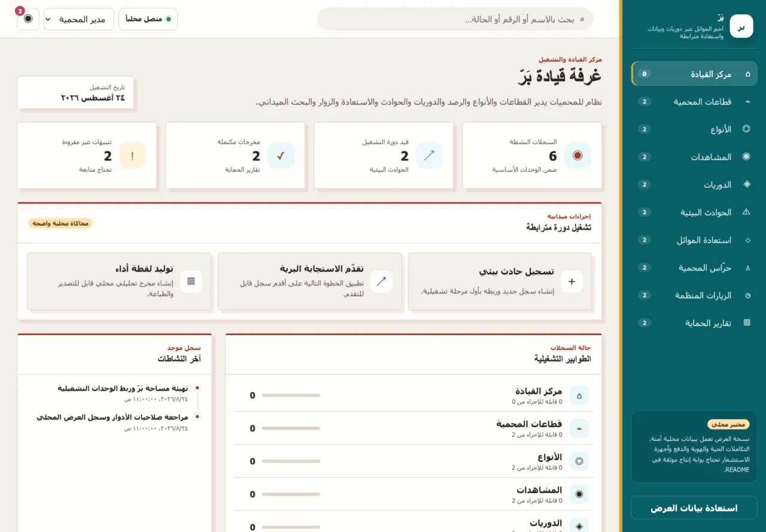Click arrow icon on تقدّم الاستجابة البرية
The height and width of the screenshot is (532, 766).
click(x=381, y=281)
